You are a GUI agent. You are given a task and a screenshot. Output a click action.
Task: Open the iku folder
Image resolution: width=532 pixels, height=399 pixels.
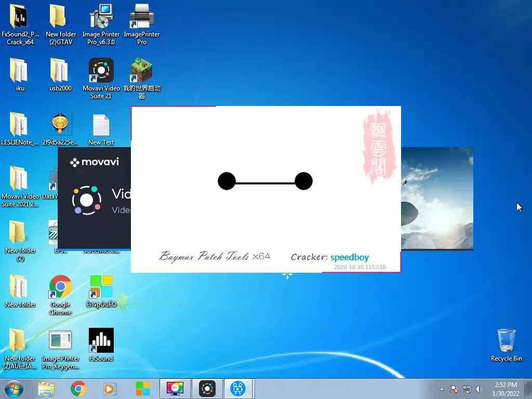pos(20,75)
